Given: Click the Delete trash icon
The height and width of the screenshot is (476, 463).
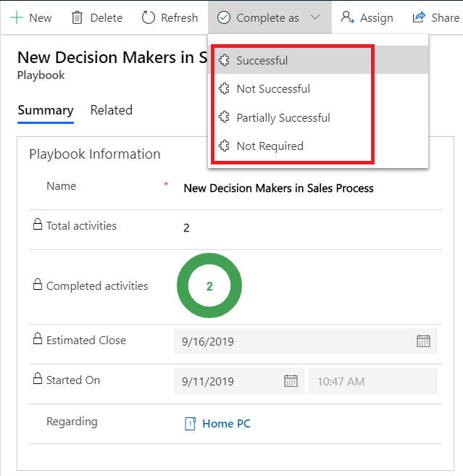Looking at the screenshot, I should [x=77, y=17].
